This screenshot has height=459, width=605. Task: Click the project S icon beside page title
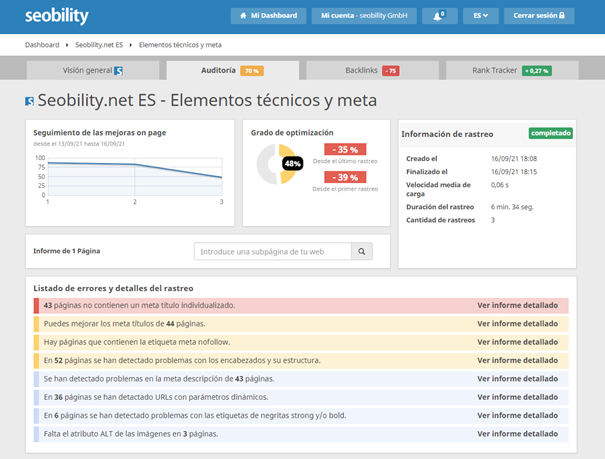pyautogui.click(x=29, y=101)
